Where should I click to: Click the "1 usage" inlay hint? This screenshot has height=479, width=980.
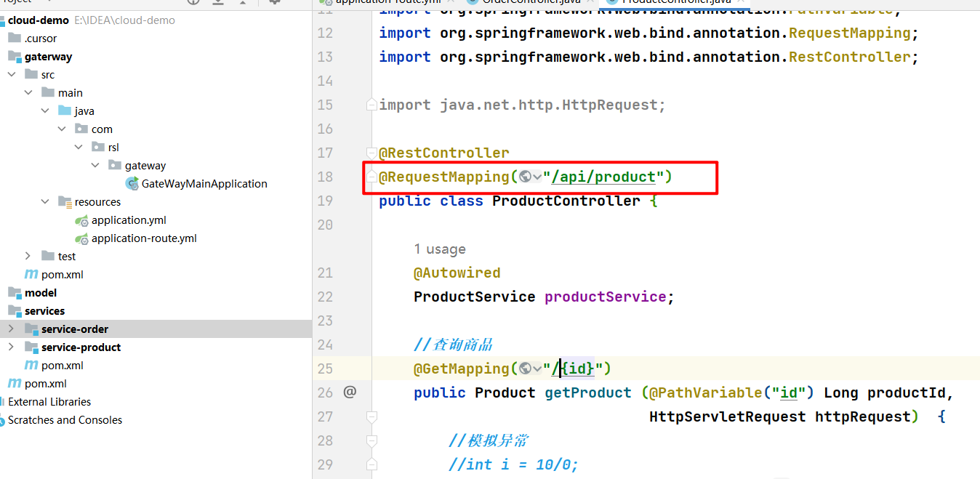(x=440, y=249)
